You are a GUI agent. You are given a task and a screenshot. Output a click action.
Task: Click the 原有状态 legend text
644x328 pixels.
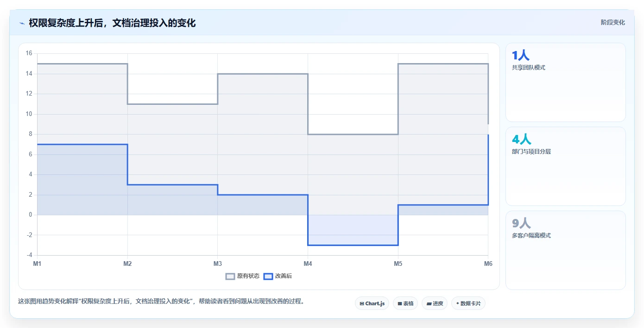248,276
